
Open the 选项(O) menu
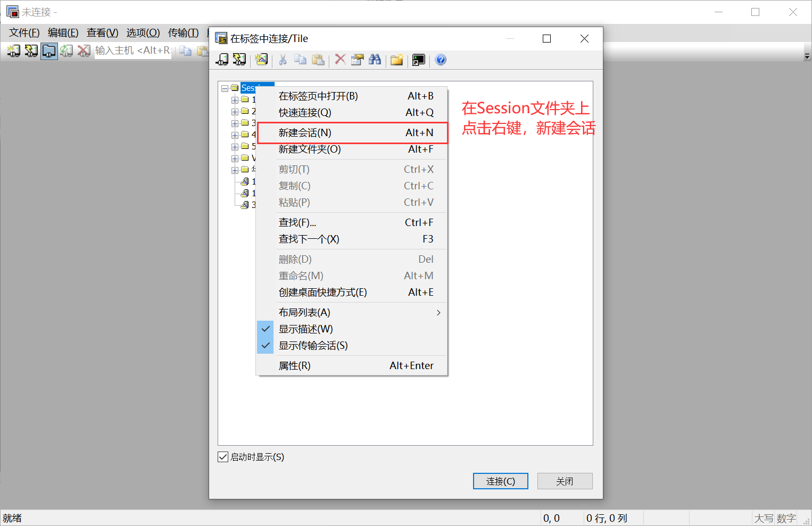point(143,33)
